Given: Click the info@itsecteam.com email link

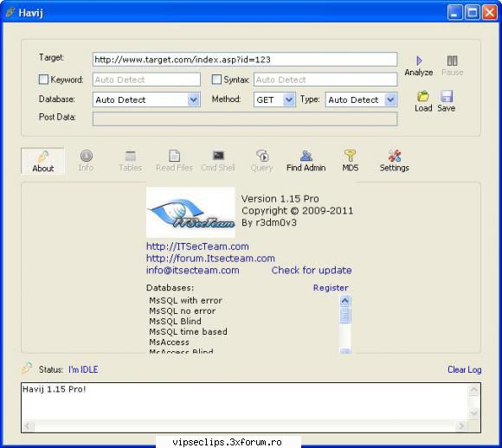Looking at the screenshot, I should [193, 270].
